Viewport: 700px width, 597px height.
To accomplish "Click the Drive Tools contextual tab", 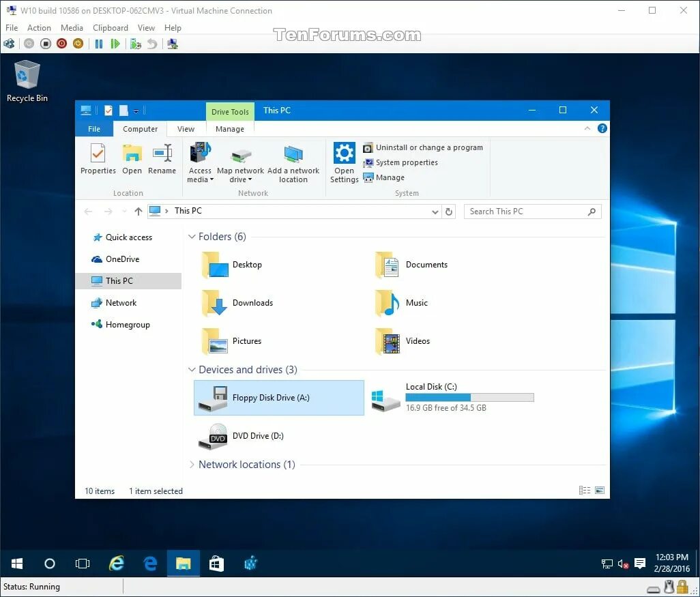I will pyautogui.click(x=230, y=112).
